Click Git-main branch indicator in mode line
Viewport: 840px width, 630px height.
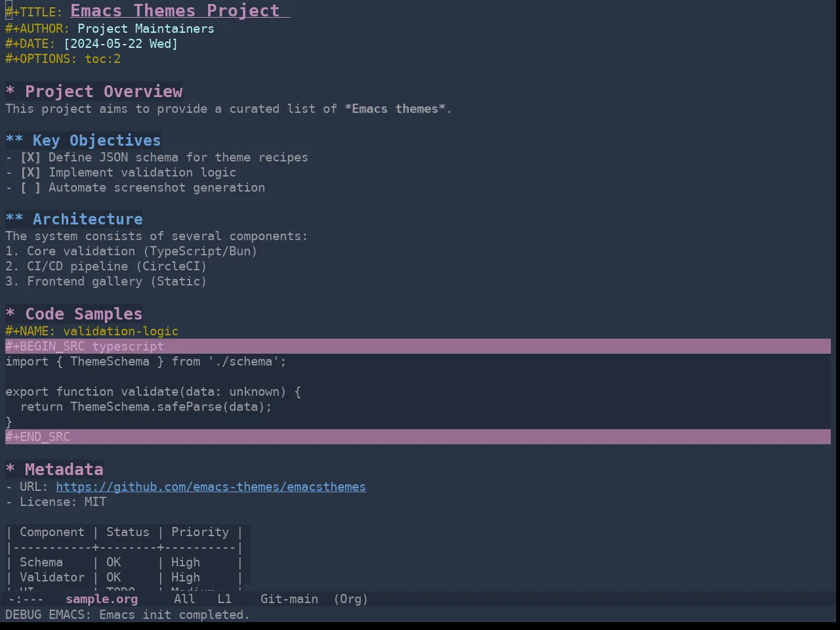(x=289, y=599)
